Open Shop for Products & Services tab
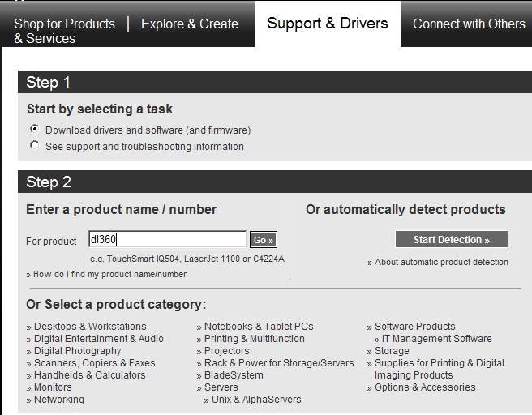This screenshot has height=415, width=532. 64,31
